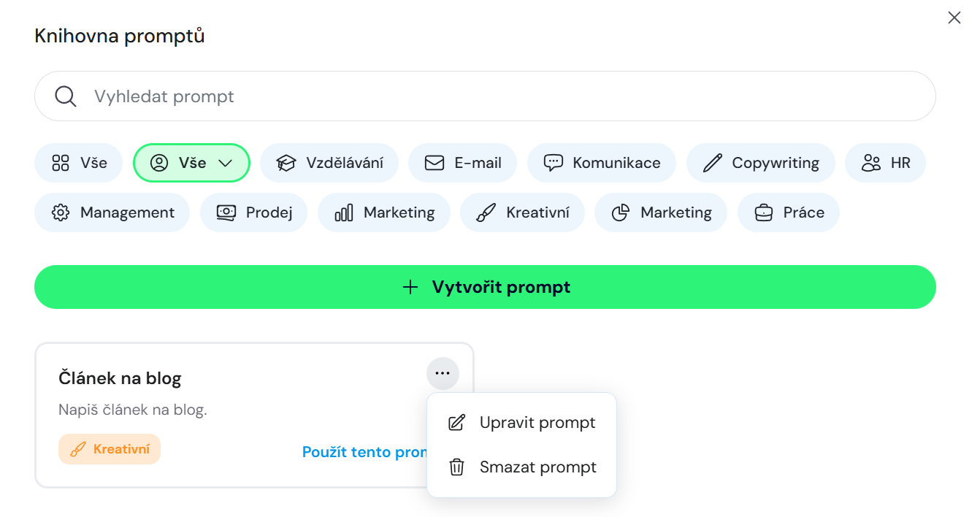Click the Použít tento prompt link
This screenshot has height=517, width=980.
pyautogui.click(x=364, y=452)
